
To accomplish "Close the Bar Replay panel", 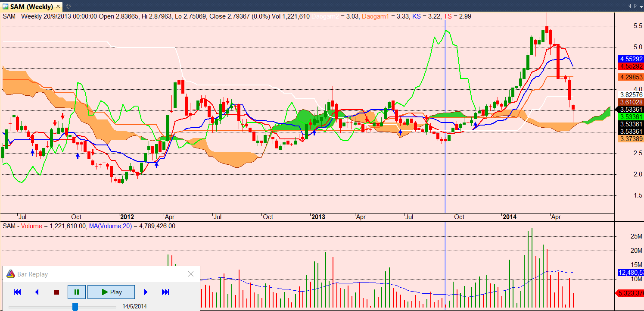I will (191, 274).
